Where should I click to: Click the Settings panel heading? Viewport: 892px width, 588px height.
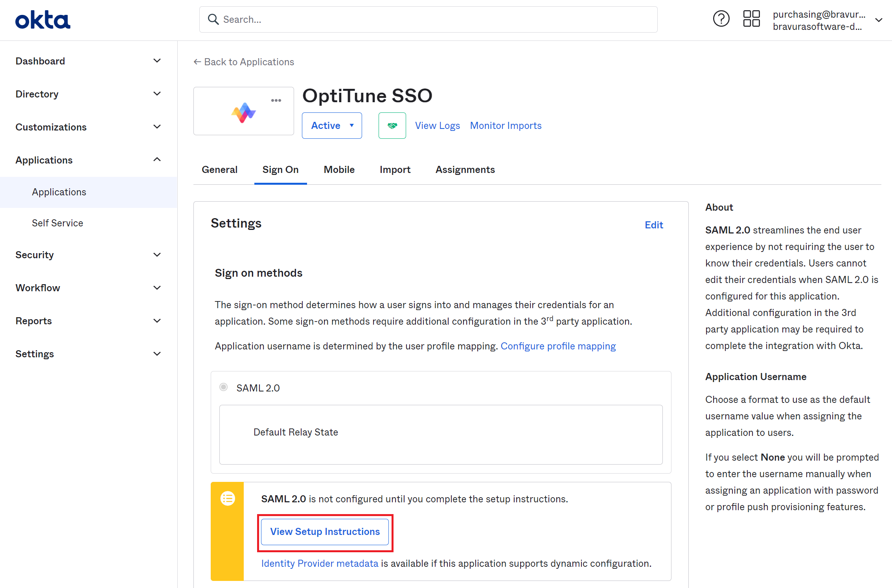[236, 223]
